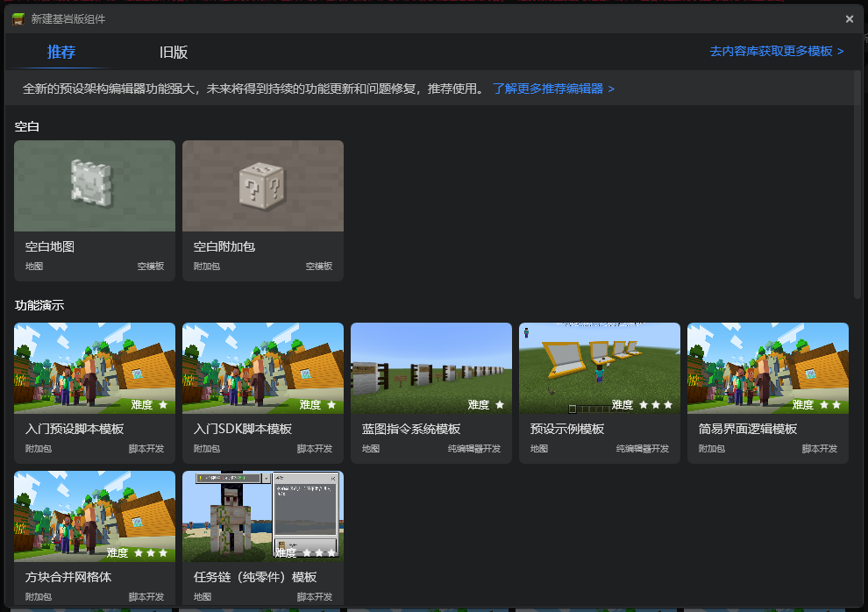Open 了解更多推荐编辑器 link
Viewport: 868px width, 612px height.
tap(553, 89)
